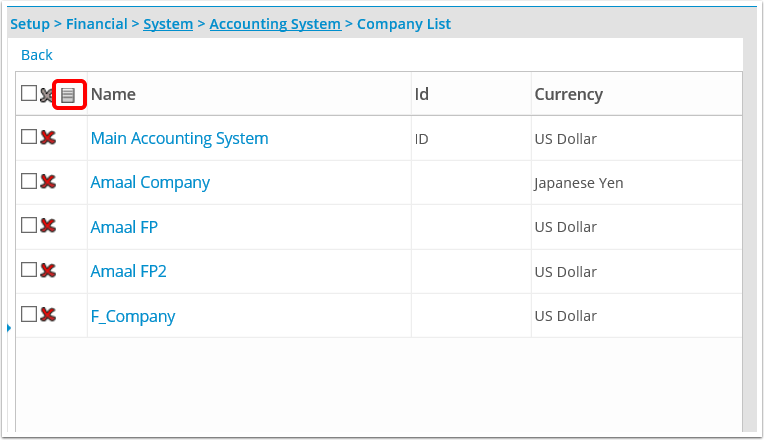Viewport: 764px width, 440px height.
Task: Click the gray delete-selected icon in header
Action: [46, 95]
